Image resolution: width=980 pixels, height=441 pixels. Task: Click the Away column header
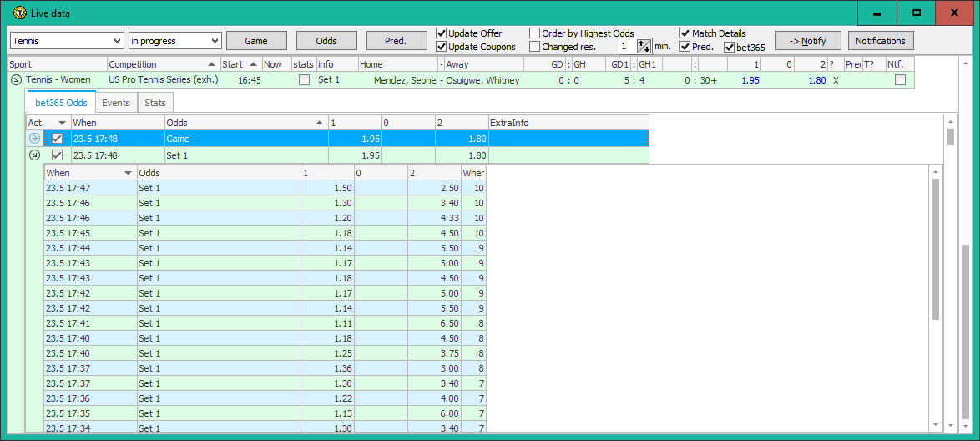pyautogui.click(x=483, y=63)
